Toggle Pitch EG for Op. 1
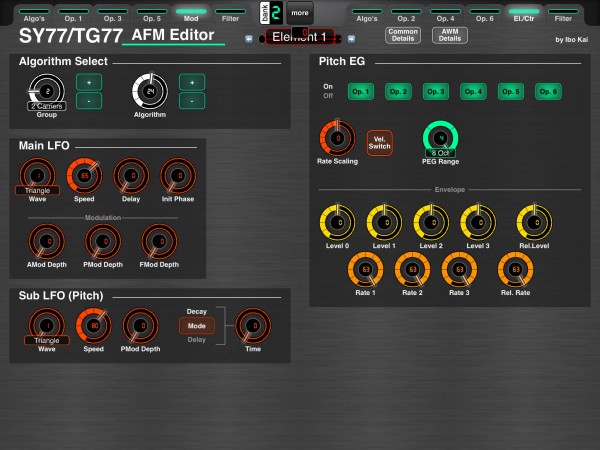600x450 pixels. [x=360, y=91]
